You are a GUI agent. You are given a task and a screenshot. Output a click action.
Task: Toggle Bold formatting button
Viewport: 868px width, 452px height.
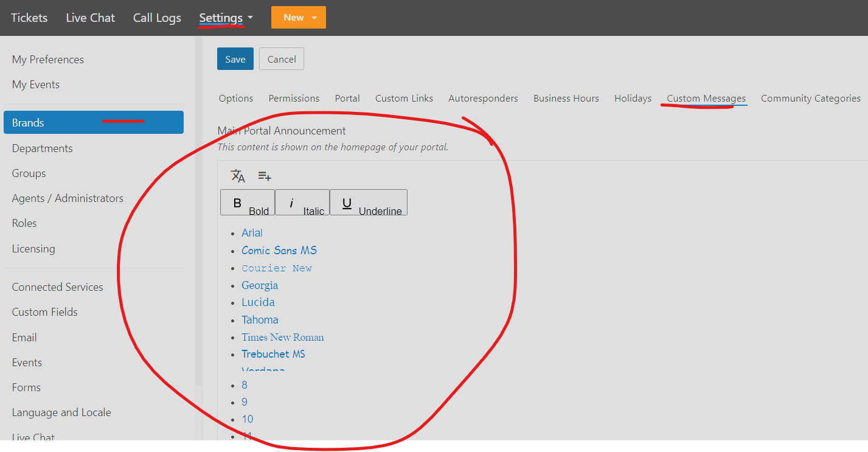click(x=247, y=203)
